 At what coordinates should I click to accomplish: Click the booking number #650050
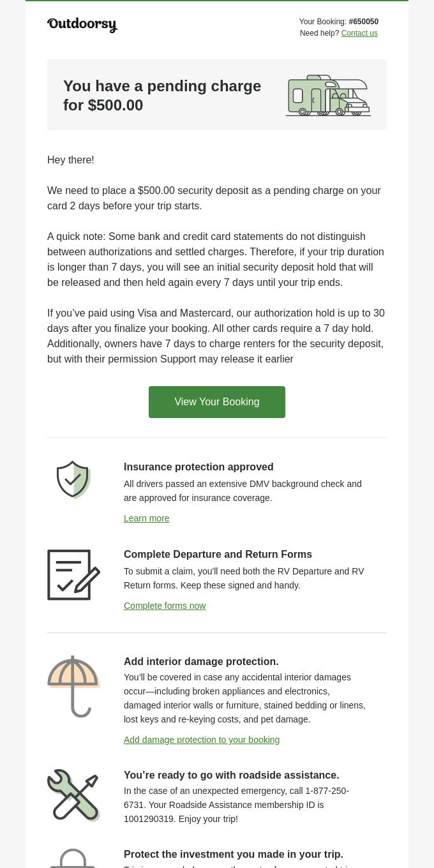(x=363, y=22)
